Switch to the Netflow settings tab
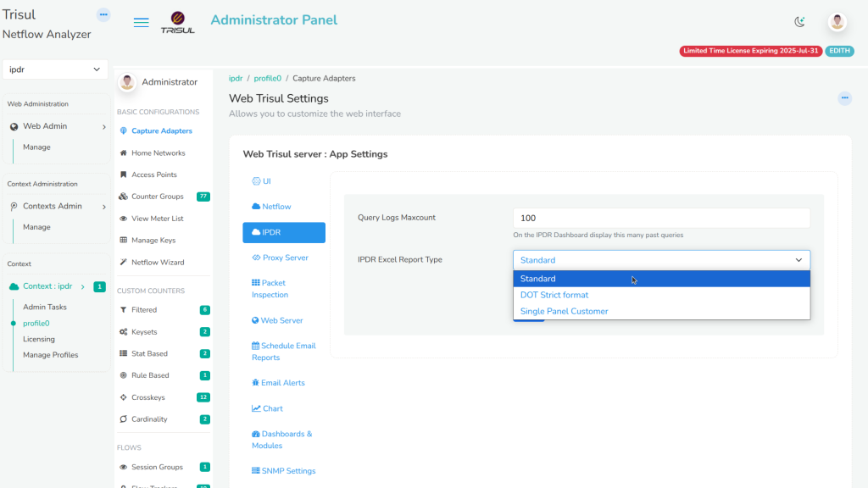868x488 pixels. pos(275,207)
